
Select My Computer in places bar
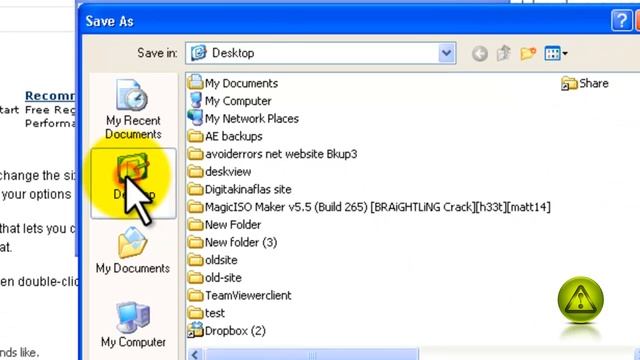(x=133, y=325)
